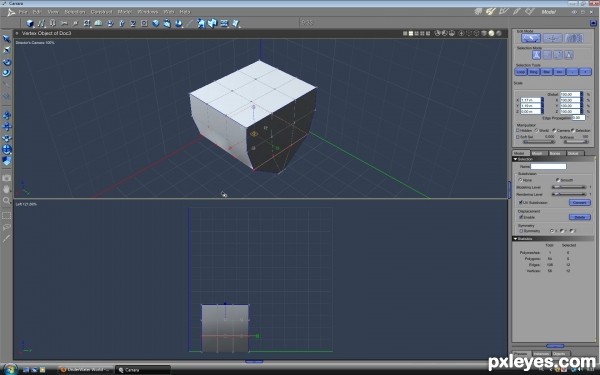Select the rotate tool in left toolbar
Image resolution: width=600 pixels, height=375 pixels.
click(7, 62)
